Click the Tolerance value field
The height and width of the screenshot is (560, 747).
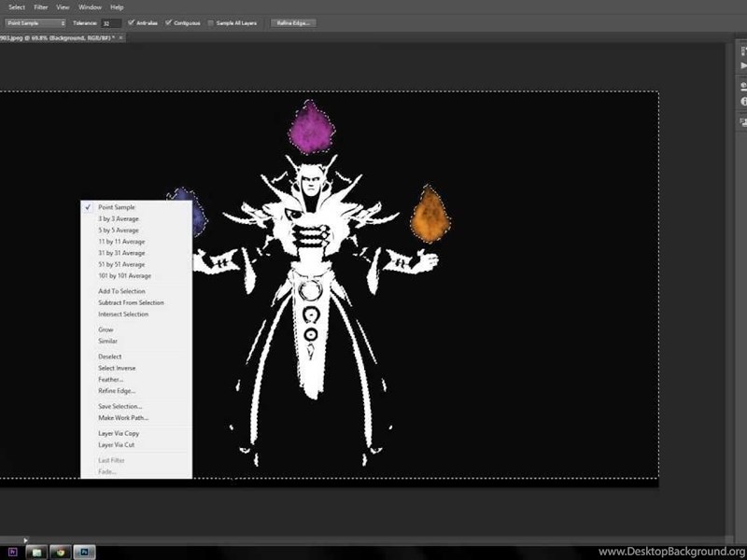111,22
